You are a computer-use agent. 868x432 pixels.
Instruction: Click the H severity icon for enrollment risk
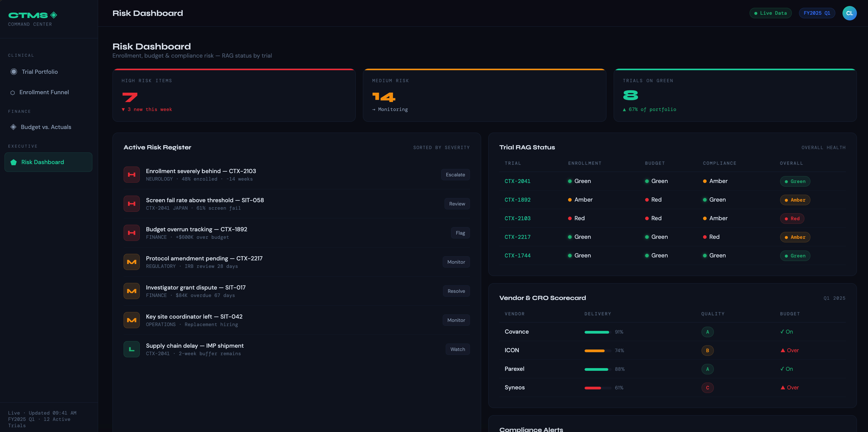click(x=131, y=175)
